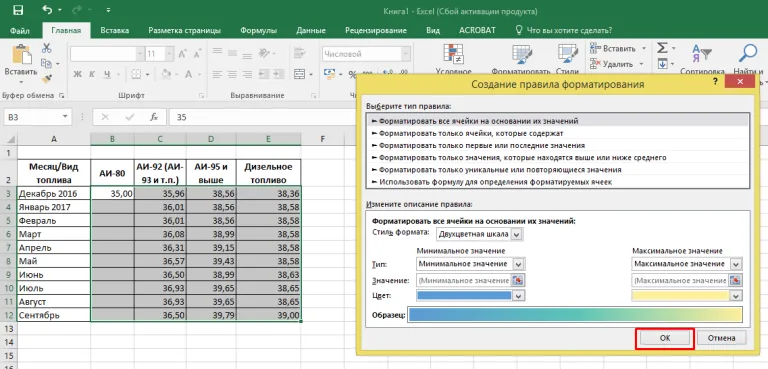Open the Файл menu

20,30
